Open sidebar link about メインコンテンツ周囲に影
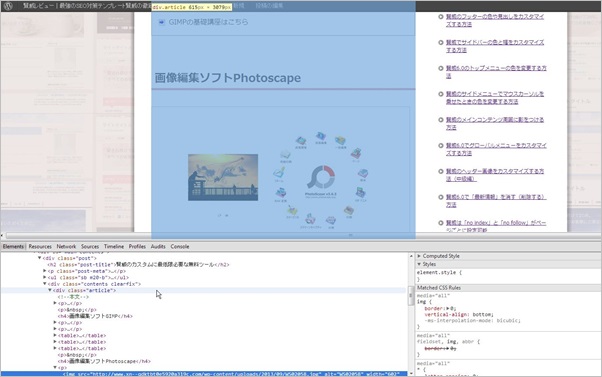The image size is (602, 377). pos(494,123)
